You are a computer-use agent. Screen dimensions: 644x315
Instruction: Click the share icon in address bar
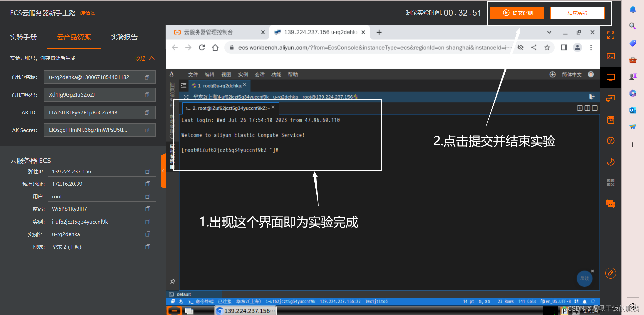tap(534, 48)
